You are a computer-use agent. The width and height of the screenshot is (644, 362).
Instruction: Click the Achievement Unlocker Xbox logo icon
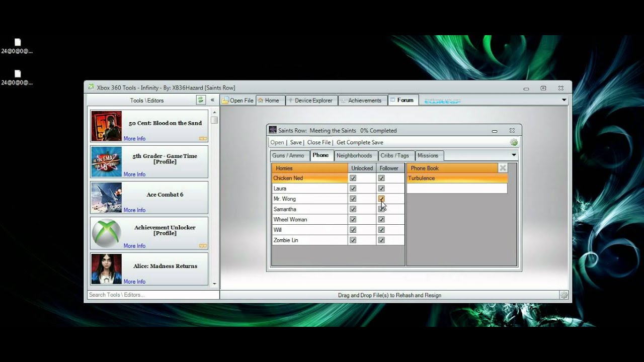(106, 233)
